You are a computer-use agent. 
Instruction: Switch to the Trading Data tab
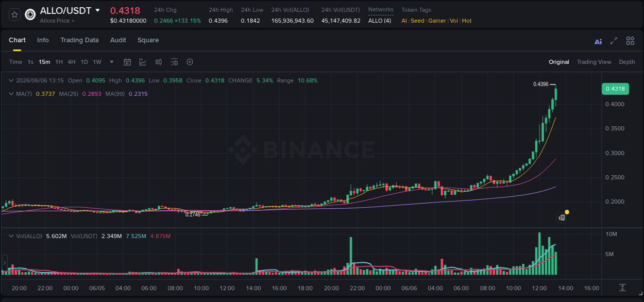[79, 40]
